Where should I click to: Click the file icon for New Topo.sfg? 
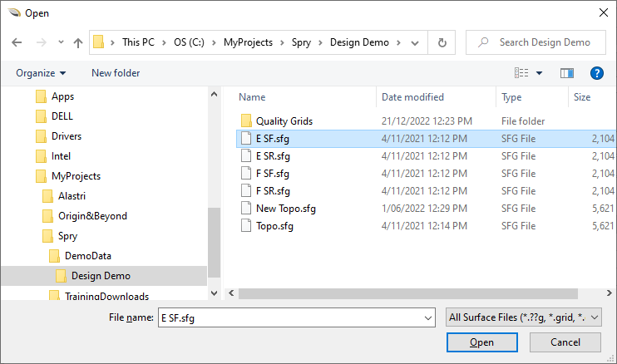246,208
